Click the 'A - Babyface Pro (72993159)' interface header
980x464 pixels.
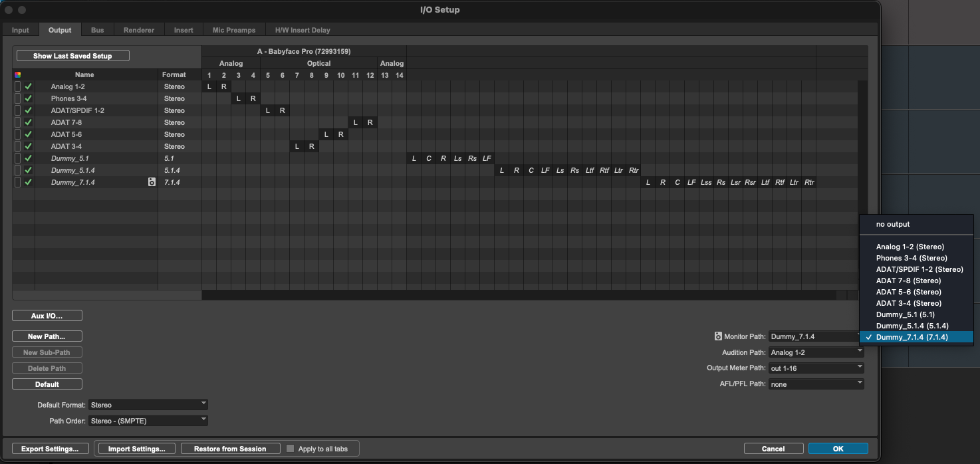coord(304,51)
